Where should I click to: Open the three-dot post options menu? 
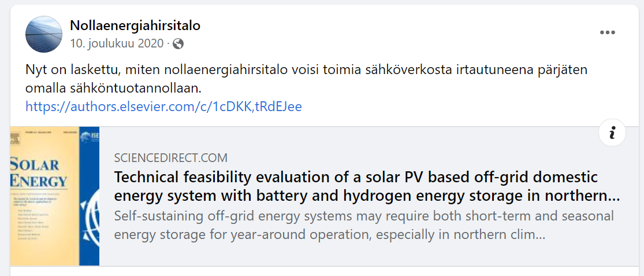tap(607, 33)
